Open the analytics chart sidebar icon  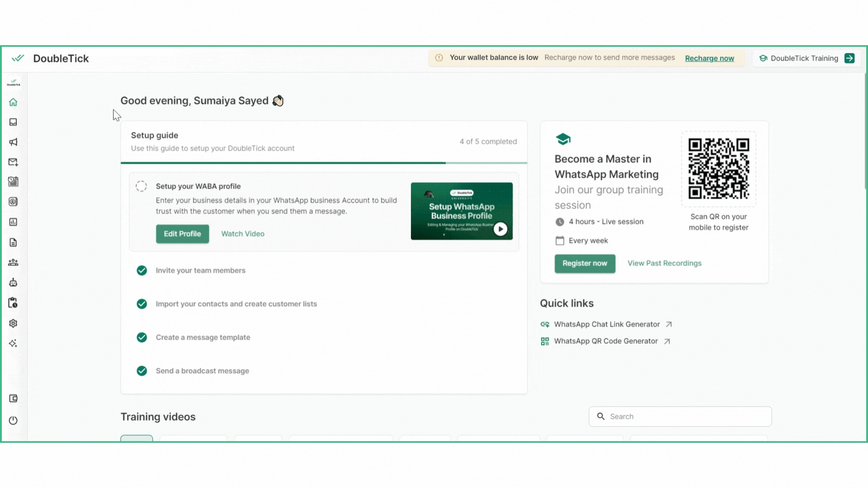point(13,222)
